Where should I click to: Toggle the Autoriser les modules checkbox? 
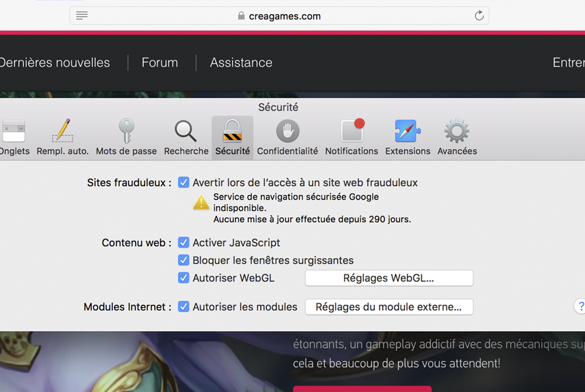(x=184, y=307)
